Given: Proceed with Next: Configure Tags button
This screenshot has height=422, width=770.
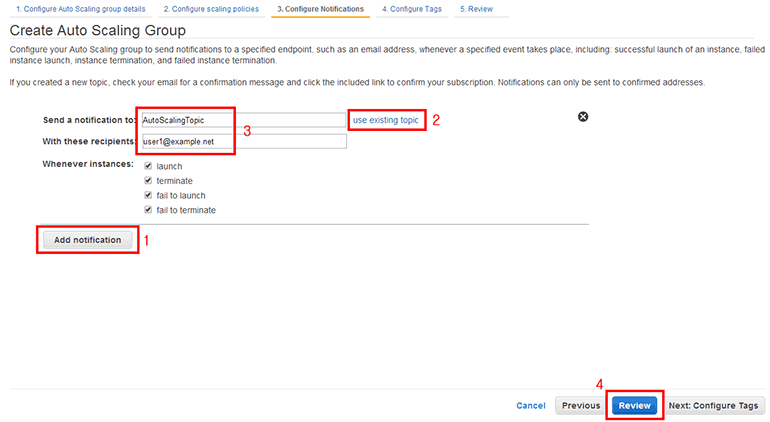Looking at the screenshot, I should (715, 406).
